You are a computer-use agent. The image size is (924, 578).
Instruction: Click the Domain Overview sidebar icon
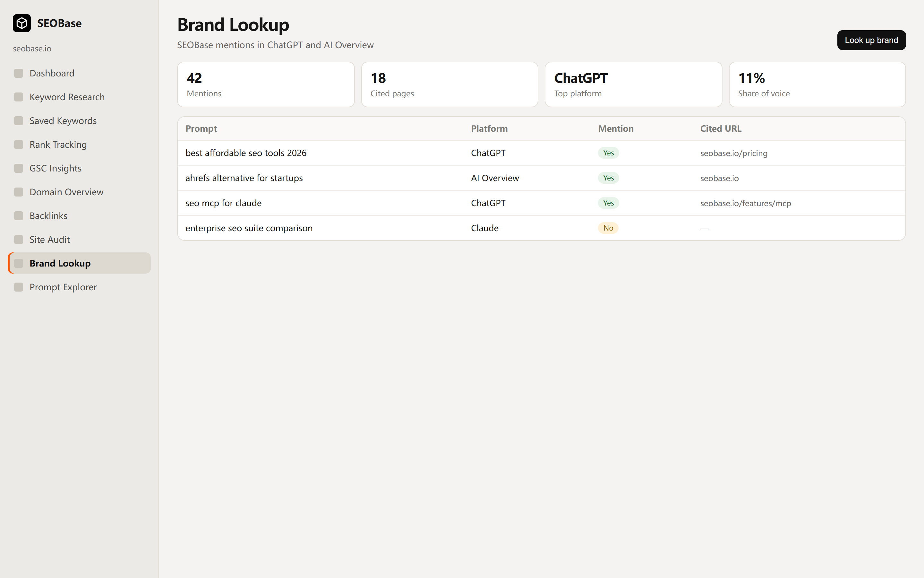[19, 192]
